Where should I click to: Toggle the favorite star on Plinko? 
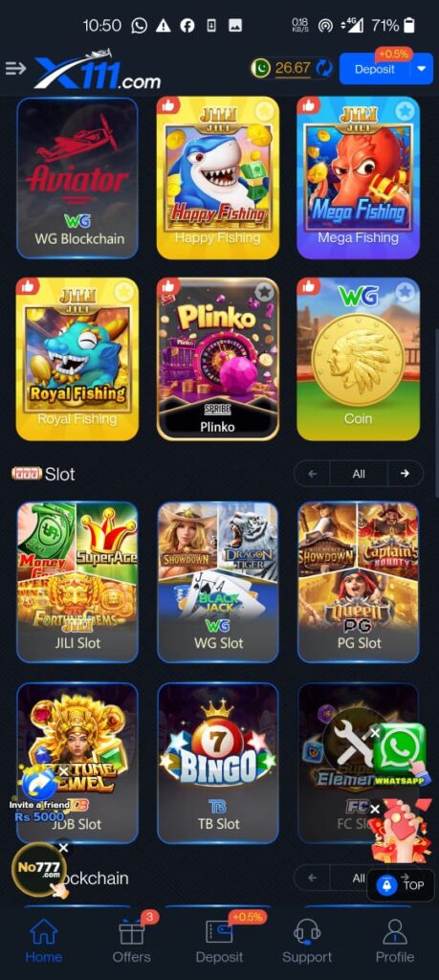264,291
